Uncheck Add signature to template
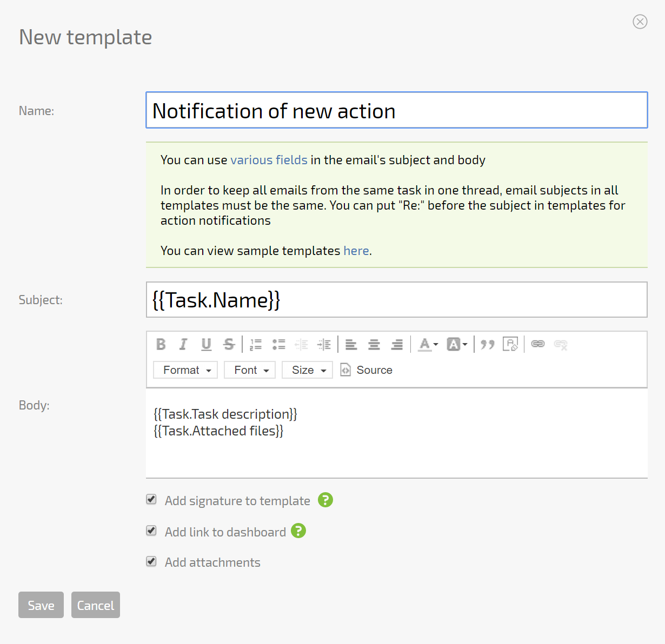This screenshot has width=665, height=644. (151, 500)
